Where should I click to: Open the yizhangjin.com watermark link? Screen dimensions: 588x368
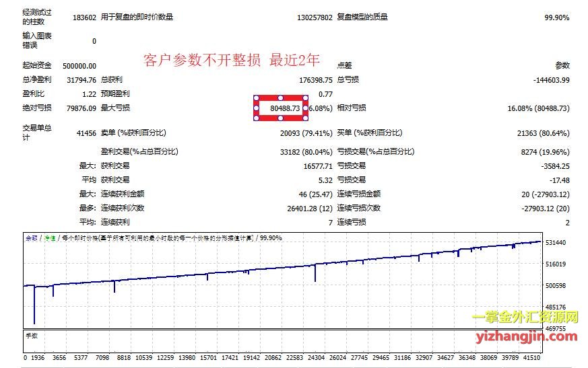(524, 336)
